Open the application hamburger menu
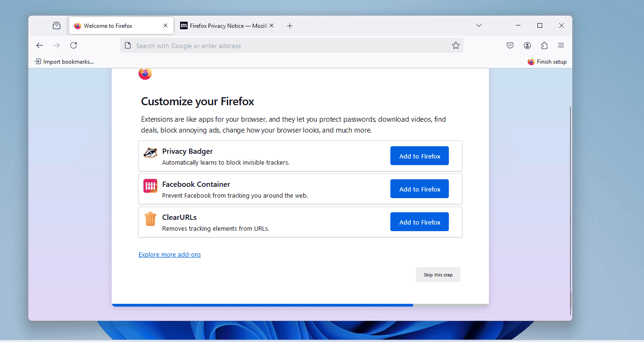Image resolution: width=644 pixels, height=342 pixels. point(561,45)
